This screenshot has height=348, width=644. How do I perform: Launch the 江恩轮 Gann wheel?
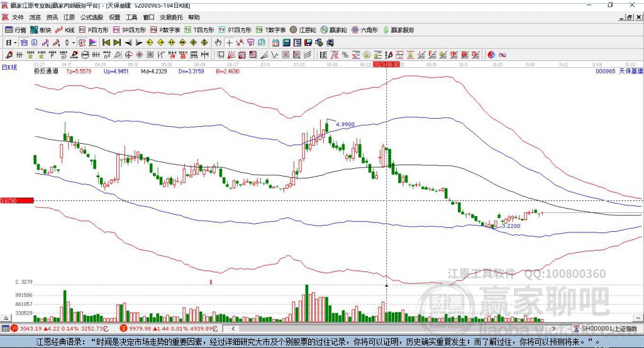(x=303, y=30)
